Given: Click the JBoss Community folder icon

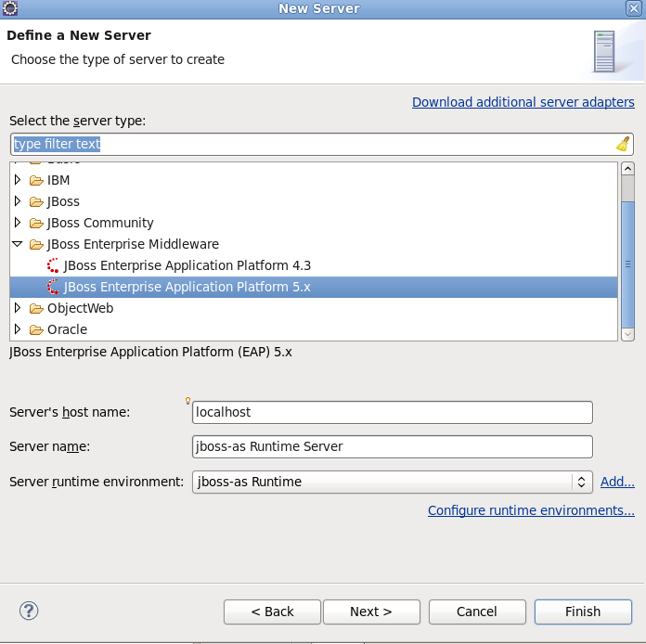Looking at the screenshot, I should [x=36, y=223].
